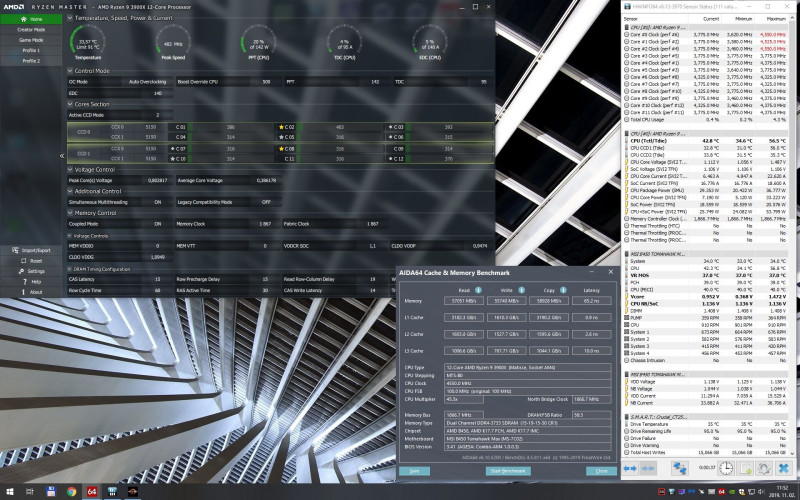Collapse the Control Mode section

(x=70, y=70)
